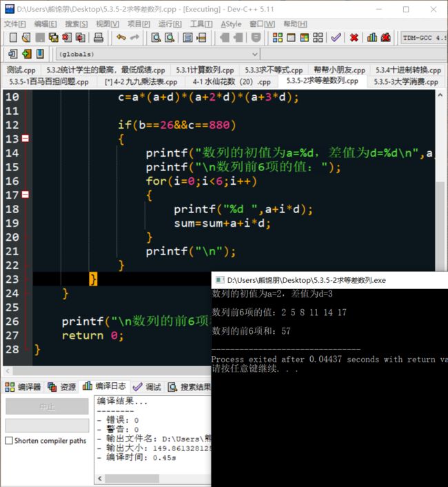Click the red X Stop Execution icon
The image size is (448, 487).
pos(354,38)
